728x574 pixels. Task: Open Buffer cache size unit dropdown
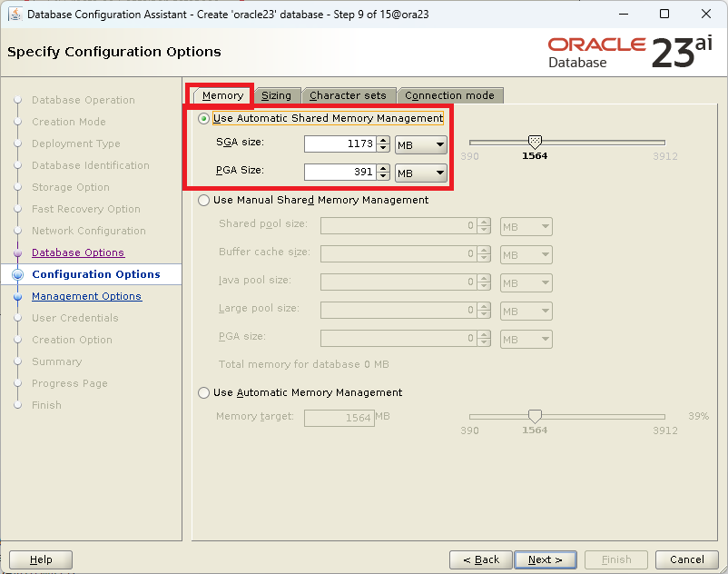point(526,255)
